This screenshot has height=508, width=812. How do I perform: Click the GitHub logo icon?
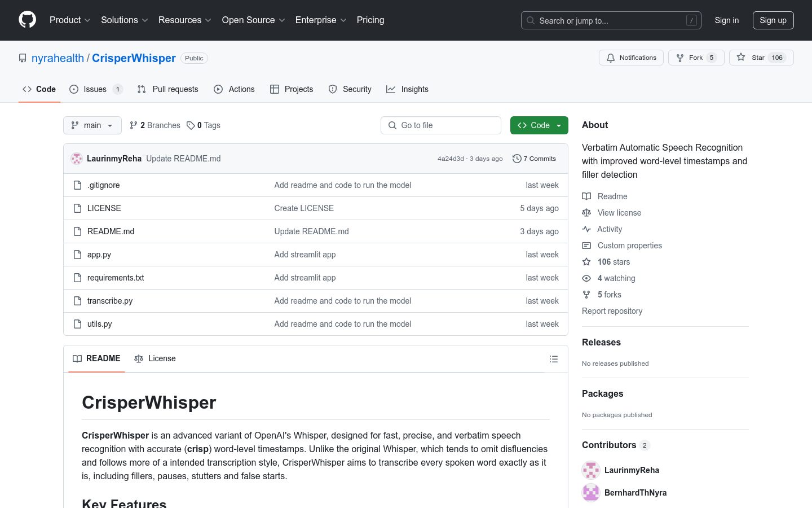28,20
